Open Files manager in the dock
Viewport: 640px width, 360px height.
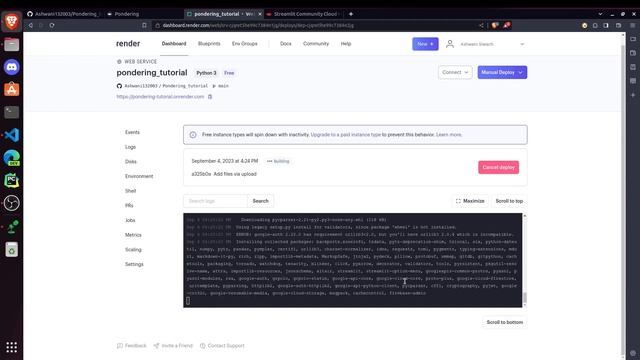pyautogui.click(x=11, y=44)
